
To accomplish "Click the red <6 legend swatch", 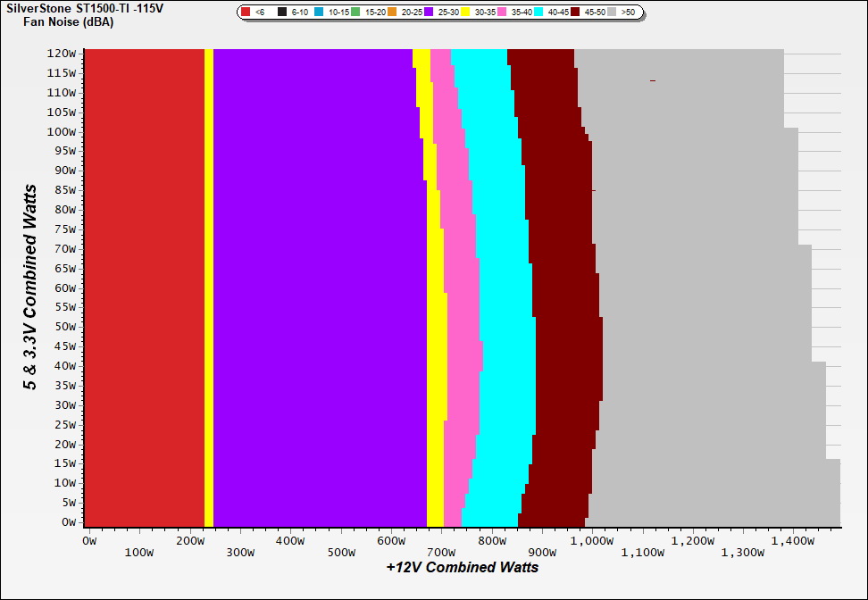I will coord(246,12).
